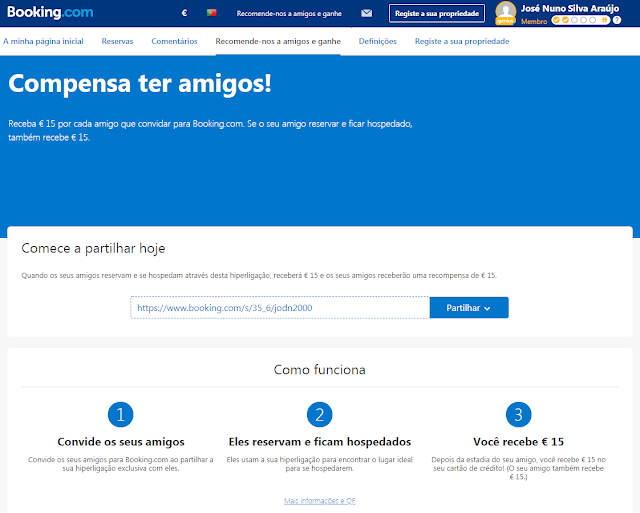The height and width of the screenshot is (513, 640).
Task: Click the Genius progress checkmarks indicator
Action: tap(580, 20)
